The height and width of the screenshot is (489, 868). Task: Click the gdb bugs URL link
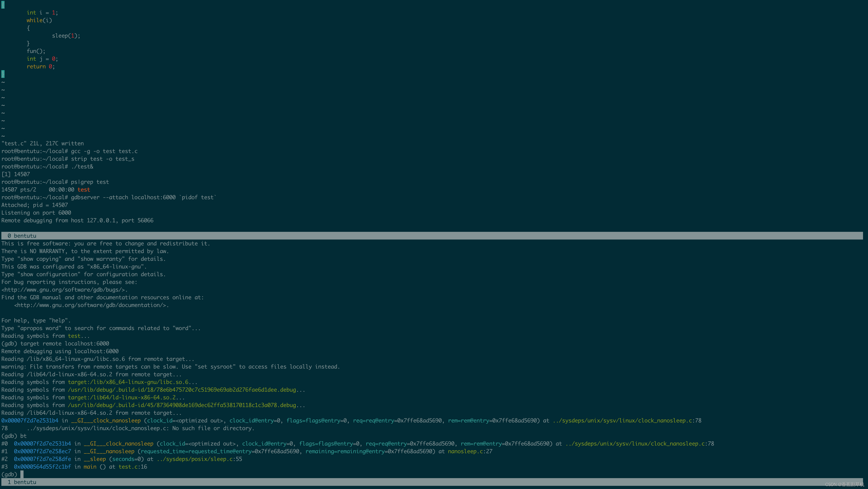pos(64,290)
